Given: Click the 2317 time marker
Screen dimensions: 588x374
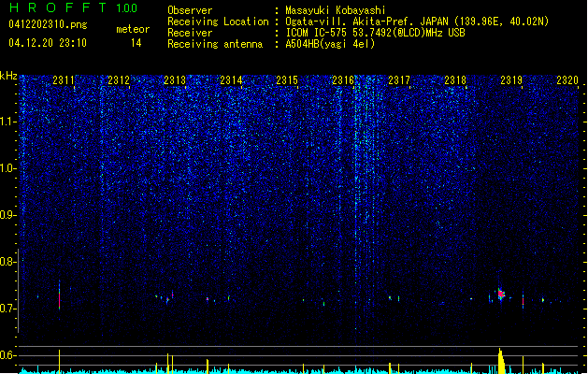Looking at the screenshot, I should tap(399, 79).
